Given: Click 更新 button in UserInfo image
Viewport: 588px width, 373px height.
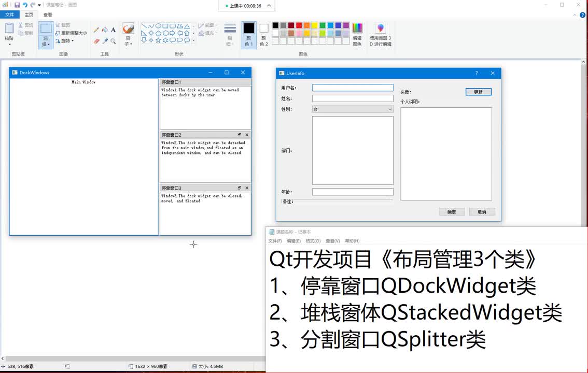Looking at the screenshot, I should [478, 92].
